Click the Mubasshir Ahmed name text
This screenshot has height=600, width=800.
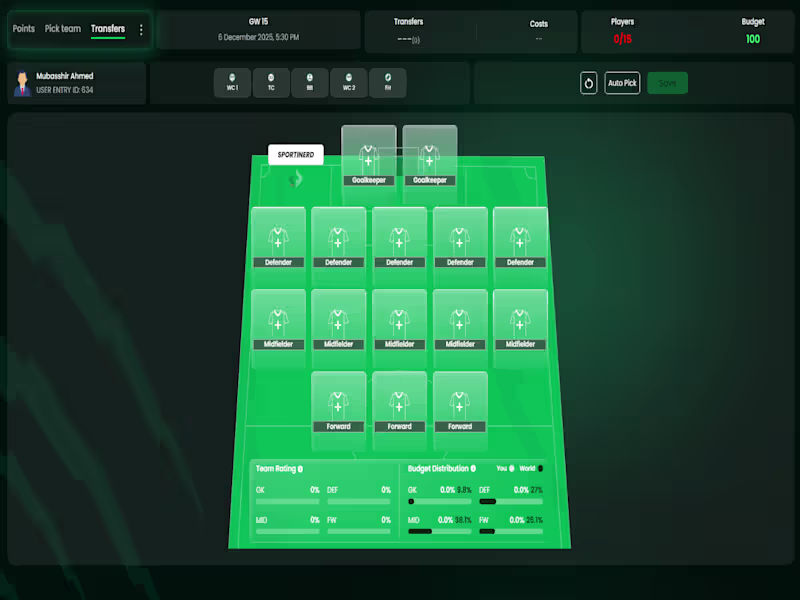pyautogui.click(x=64, y=76)
